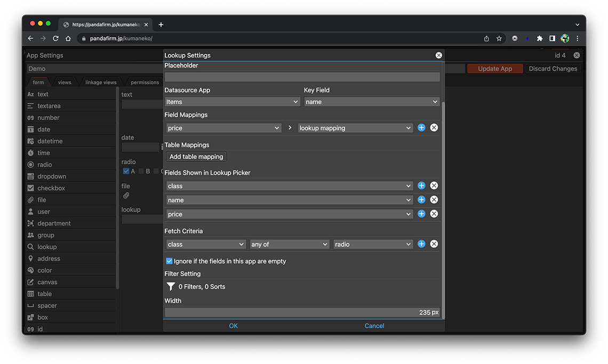The image size is (608, 364).
Task: Add a new Fetch Criteria row
Action: point(421,244)
